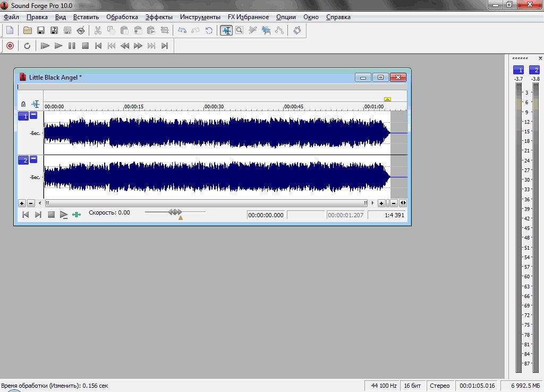This screenshot has width=544, height=392.
Task: Collapse channel 1 waveform
Action: pyautogui.click(x=33, y=115)
